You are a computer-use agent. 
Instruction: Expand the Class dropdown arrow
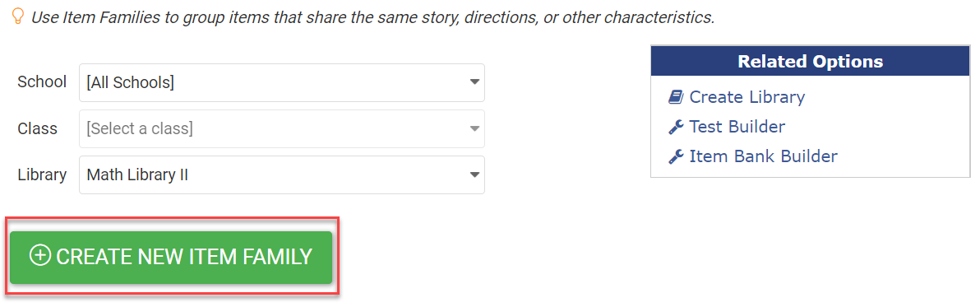pos(474,128)
